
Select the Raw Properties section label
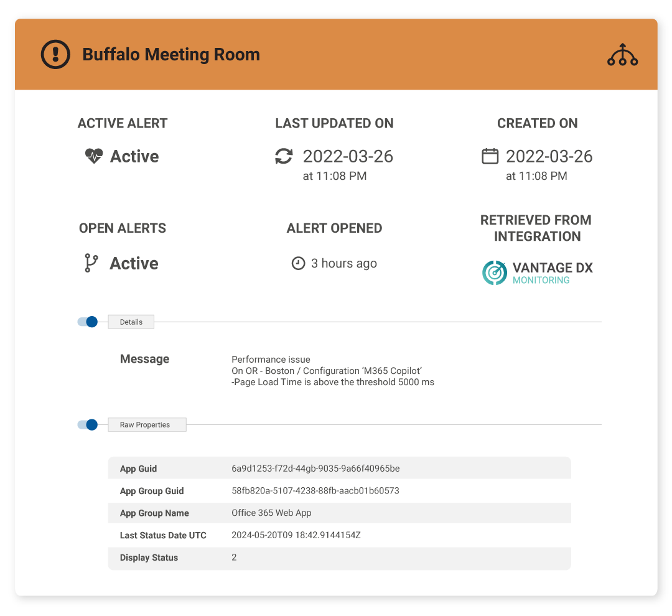pyautogui.click(x=147, y=424)
